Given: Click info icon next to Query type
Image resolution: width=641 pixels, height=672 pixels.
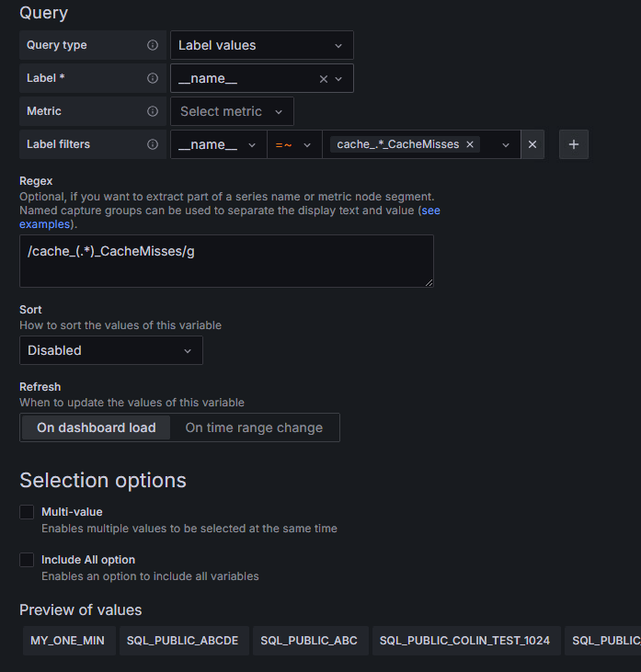Looking at the screenshot, I should (x=153, y=45).
